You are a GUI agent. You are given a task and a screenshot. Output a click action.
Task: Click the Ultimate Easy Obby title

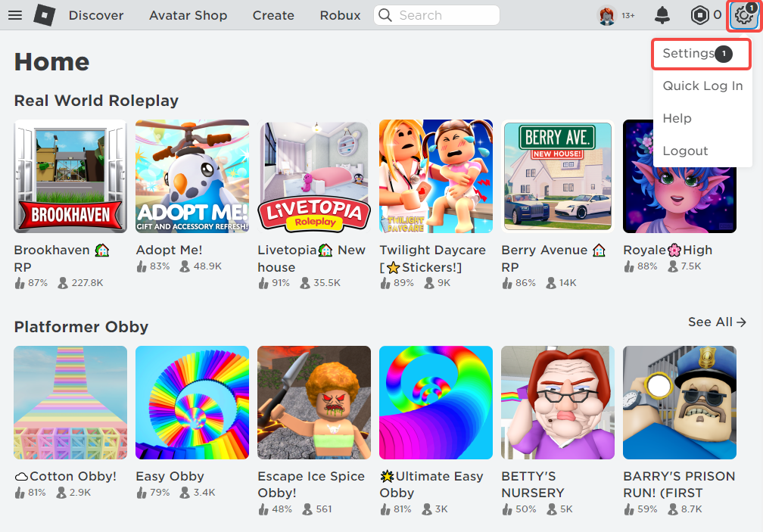pos(431,484)
